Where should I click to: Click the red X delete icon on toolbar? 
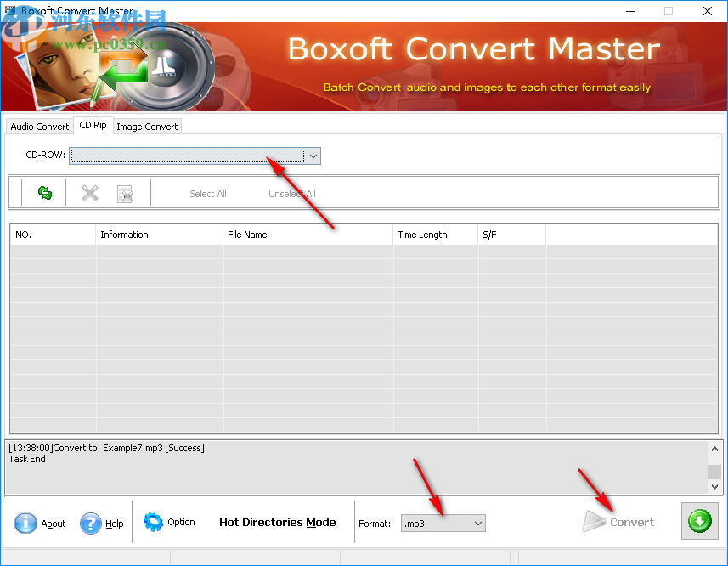(88, 192)
